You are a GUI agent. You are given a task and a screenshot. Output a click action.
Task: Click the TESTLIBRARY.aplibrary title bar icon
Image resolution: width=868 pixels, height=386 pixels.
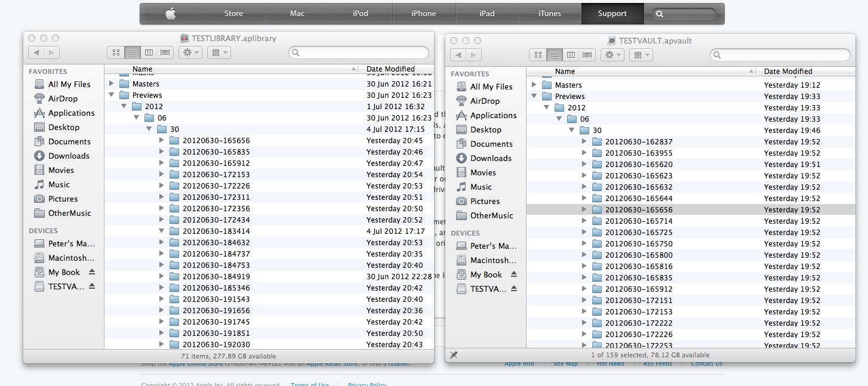tap(185, 38)
